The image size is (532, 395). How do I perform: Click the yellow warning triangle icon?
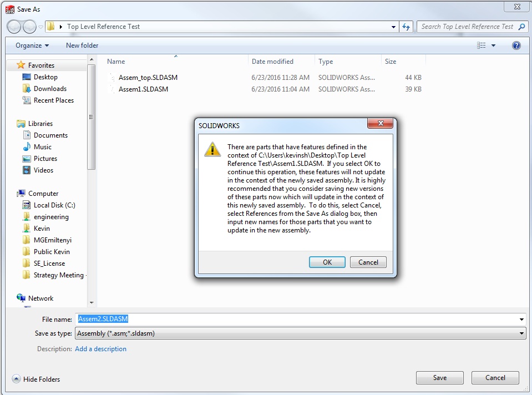click(x=212, y=149)
